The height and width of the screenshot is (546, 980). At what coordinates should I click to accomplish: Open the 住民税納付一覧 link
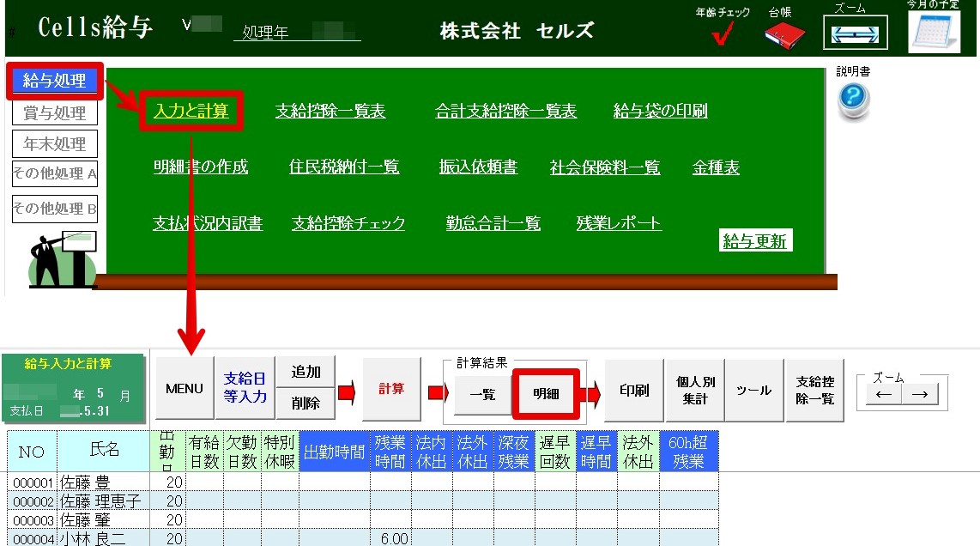[x=344, y=167]
